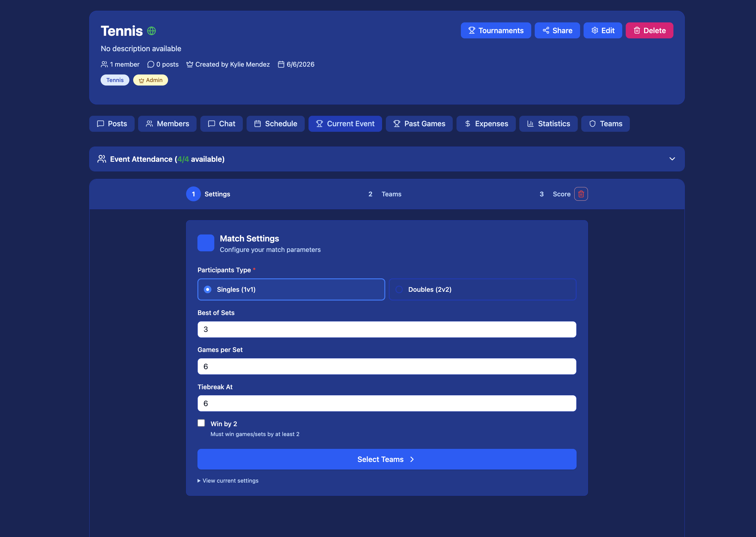The height and width of the screenshot is (537, 756).
Task: Click the Select Teams button
Action: pos(387,459)
